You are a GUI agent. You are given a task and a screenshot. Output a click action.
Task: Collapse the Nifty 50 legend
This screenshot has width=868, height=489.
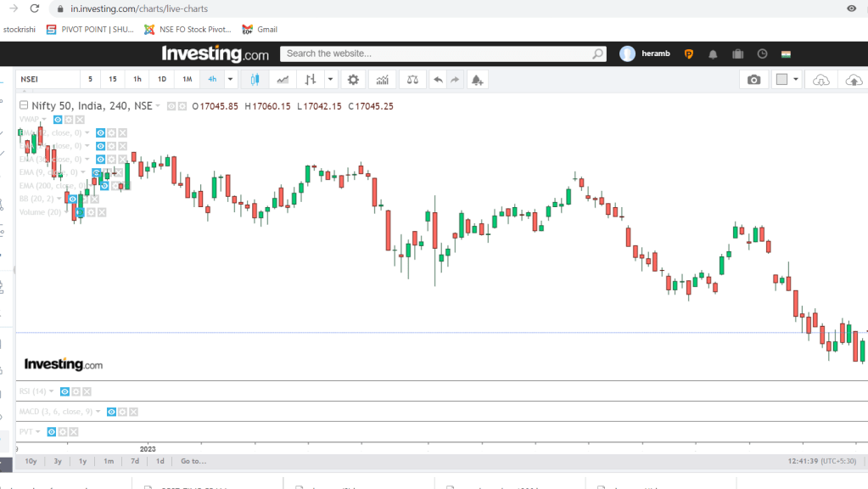point(23,106)
